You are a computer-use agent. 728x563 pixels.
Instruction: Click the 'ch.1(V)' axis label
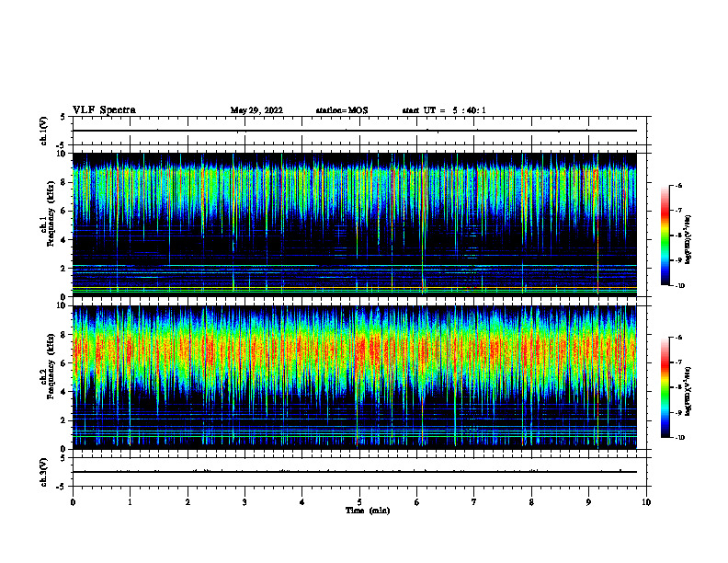click(43, 131)
